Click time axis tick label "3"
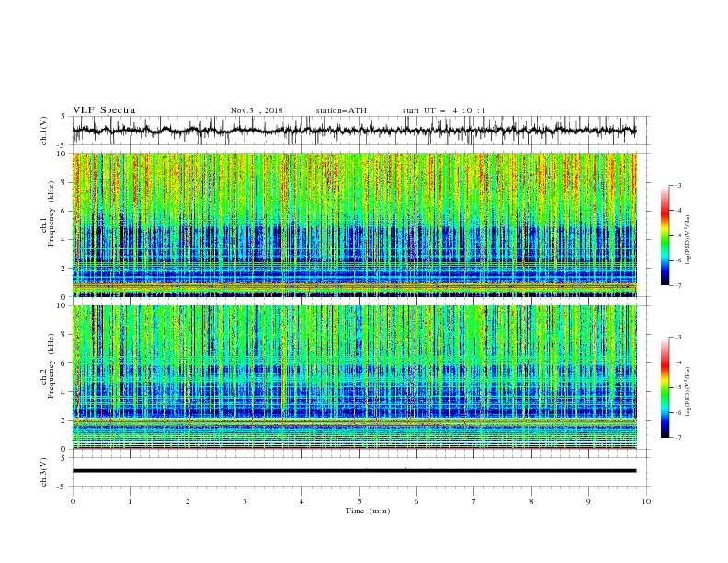 click(x=245, y=501)
